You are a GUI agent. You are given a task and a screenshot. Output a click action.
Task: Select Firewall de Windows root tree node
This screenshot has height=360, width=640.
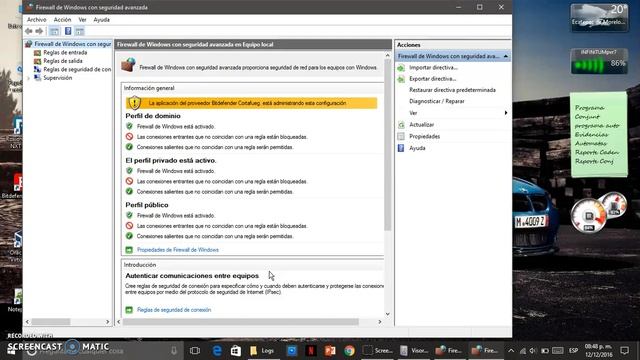(72, 44)
